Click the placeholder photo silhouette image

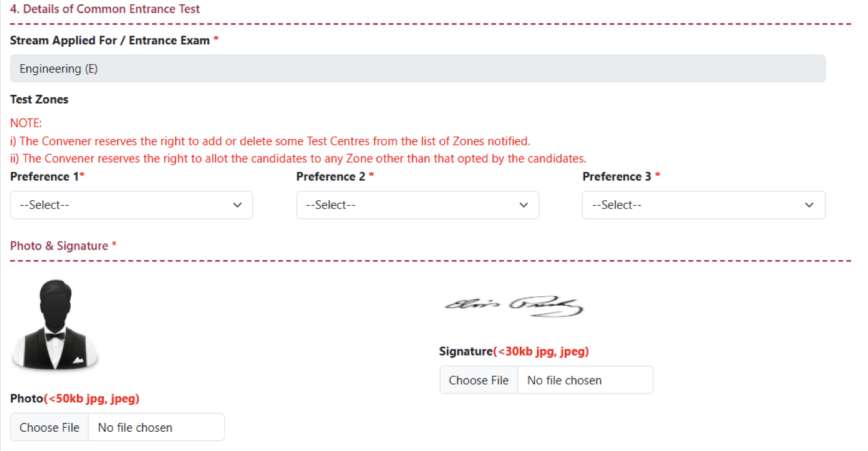[x=55, y=324]
